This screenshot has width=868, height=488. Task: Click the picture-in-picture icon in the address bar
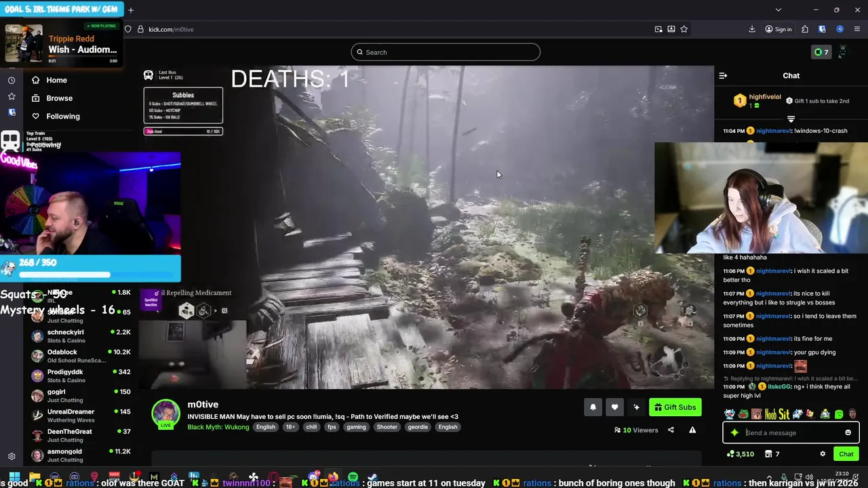658,29
